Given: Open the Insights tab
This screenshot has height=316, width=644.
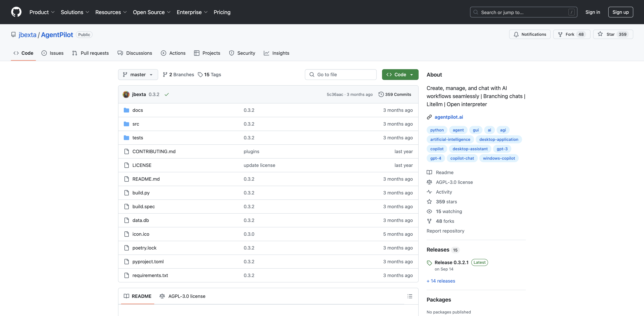Looking at the screenshot, I should click(x=276, y=53).
